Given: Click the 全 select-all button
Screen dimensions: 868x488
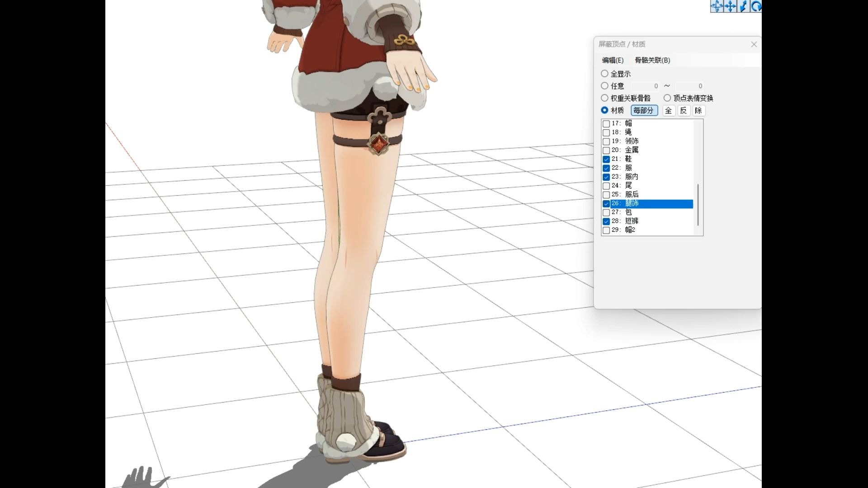Looking at the screenshot, I should pyautogui.click(x=669, y=110).
